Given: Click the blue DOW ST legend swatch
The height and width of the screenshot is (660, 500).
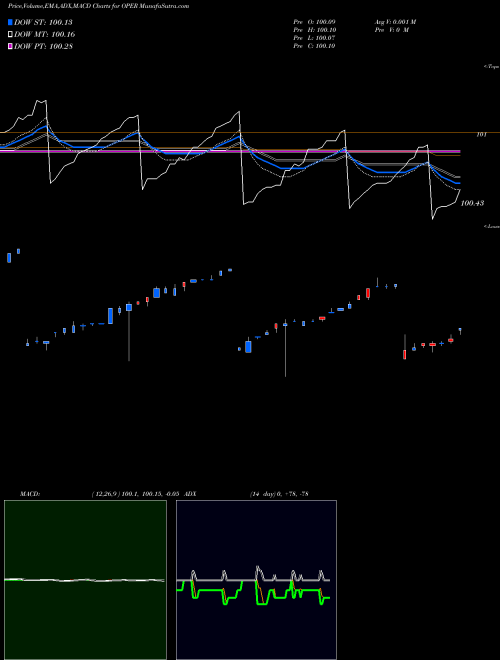Looking at the screenshot, I should pyautogui.click(x=10, y=22).
